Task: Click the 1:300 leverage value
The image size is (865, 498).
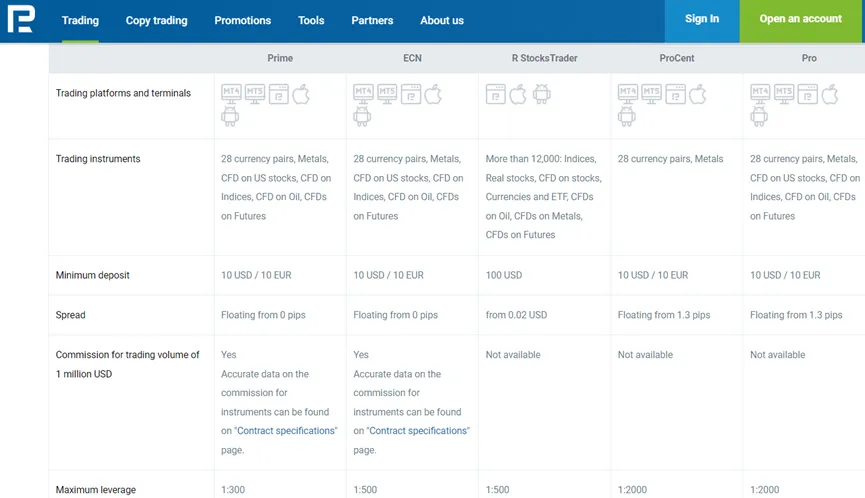Action: [x=233, y=490]
